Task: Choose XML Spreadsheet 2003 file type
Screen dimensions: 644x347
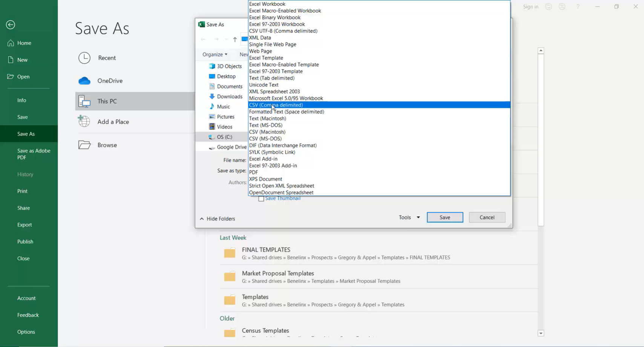Action: tap(379, 92)
